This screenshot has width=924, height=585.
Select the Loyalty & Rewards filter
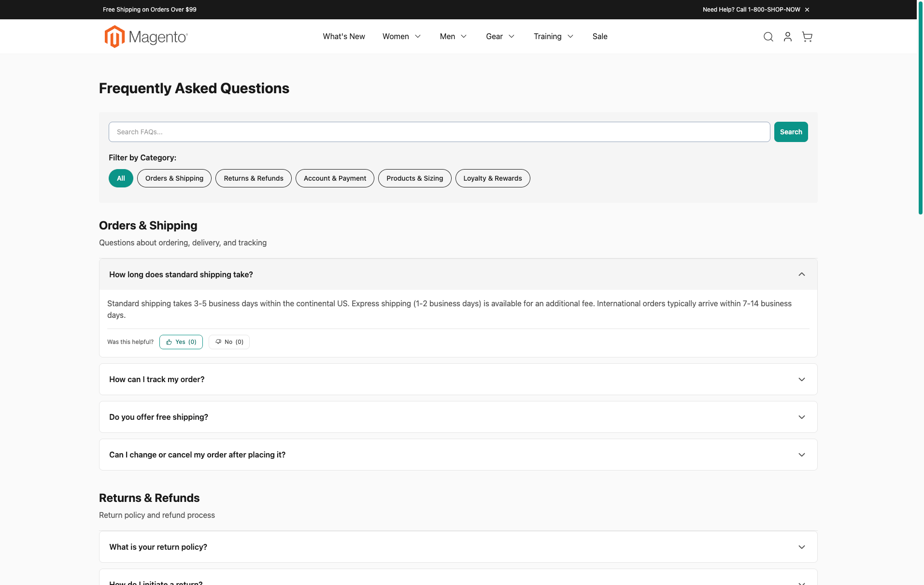point(493,178)
